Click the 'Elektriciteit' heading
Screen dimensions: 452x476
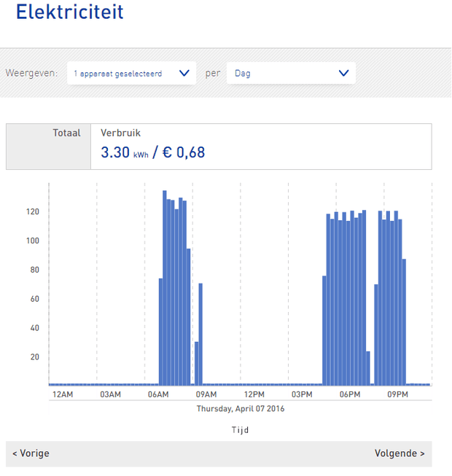(x=70, y=12)
